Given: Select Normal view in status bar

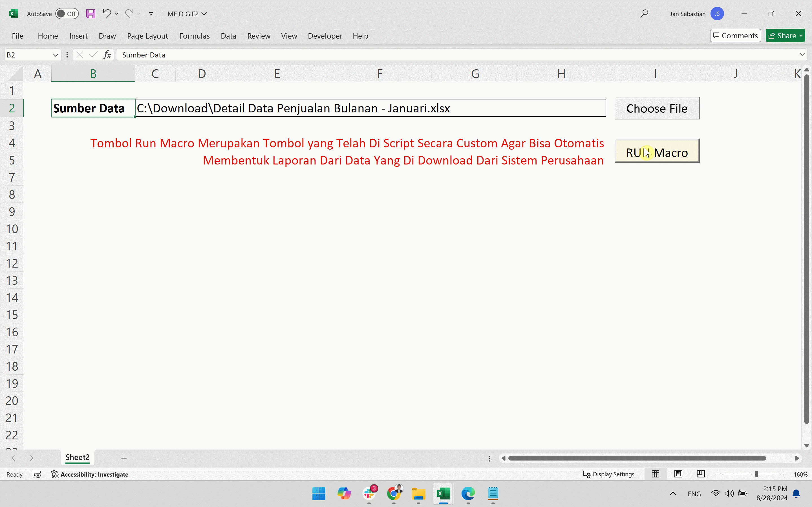Looking at the screenshot, I should 655,474.
